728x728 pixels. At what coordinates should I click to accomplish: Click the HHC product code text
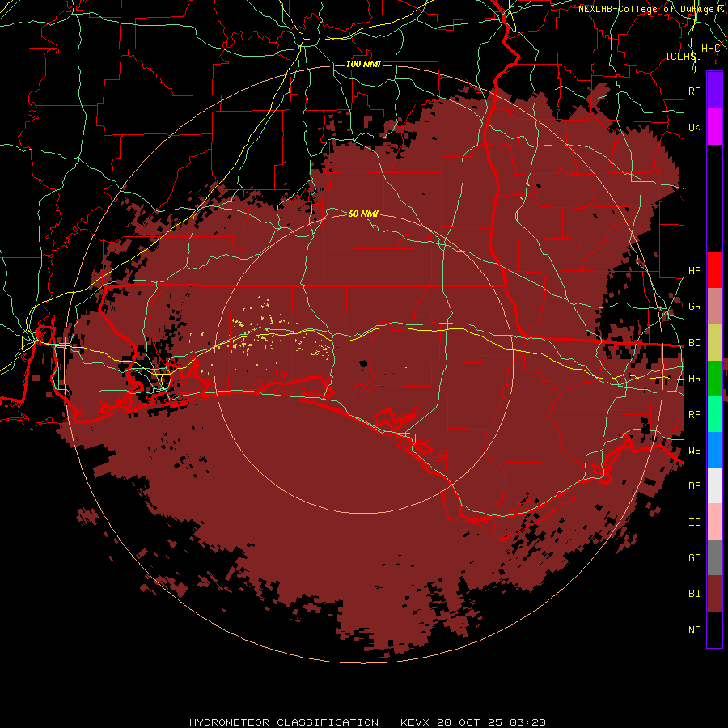coord(711,49)
